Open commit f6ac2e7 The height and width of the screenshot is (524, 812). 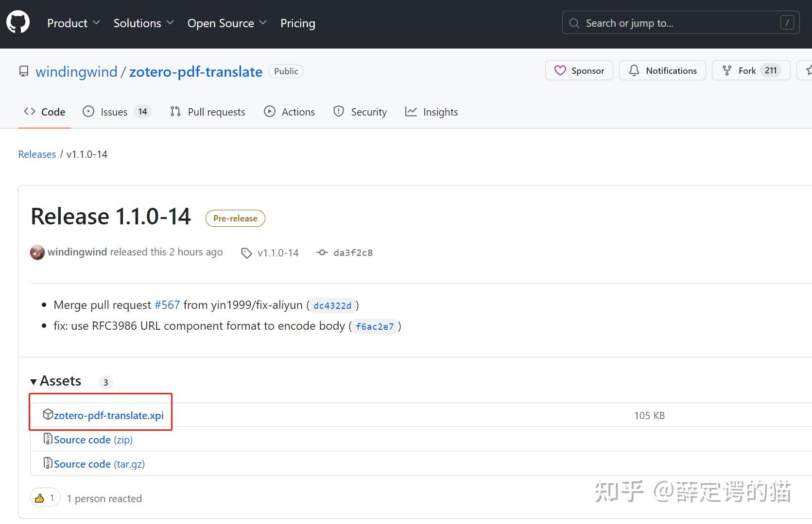(375, 326)
